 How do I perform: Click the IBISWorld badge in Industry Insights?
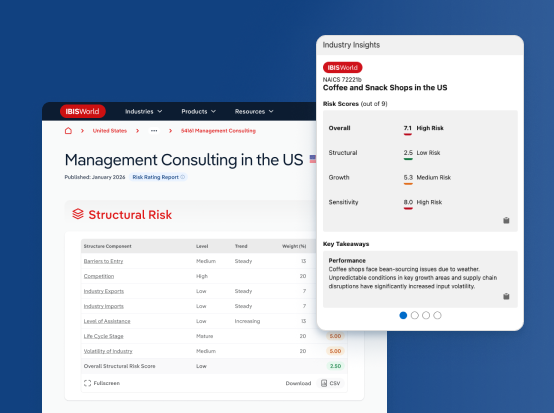coord(342,67)
